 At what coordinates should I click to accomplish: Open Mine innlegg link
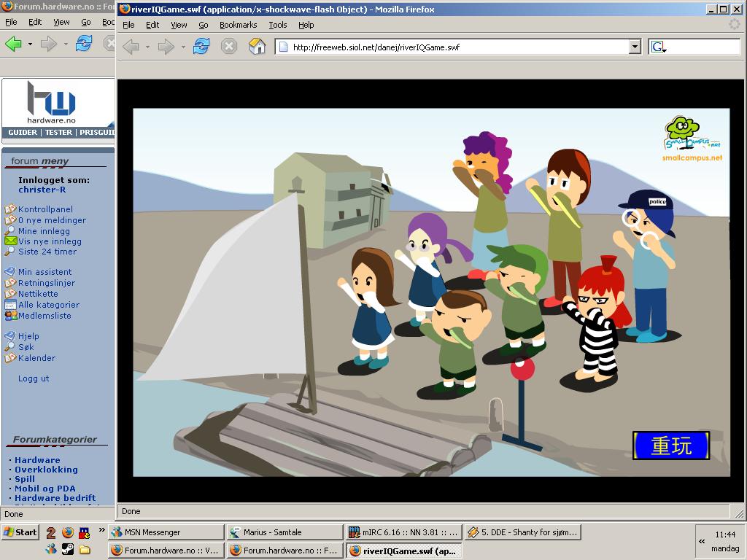(x=44, y=231)
